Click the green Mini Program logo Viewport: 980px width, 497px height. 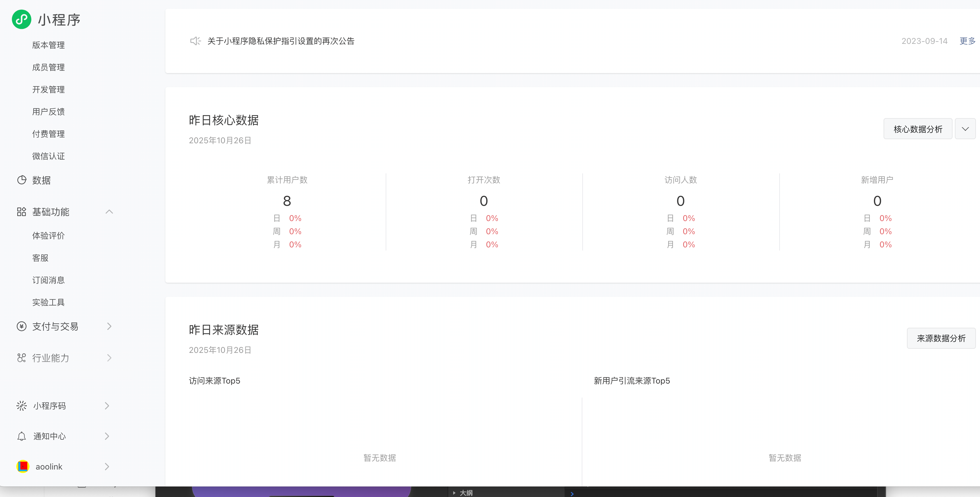pyautogui.click(x=21, y=19)
